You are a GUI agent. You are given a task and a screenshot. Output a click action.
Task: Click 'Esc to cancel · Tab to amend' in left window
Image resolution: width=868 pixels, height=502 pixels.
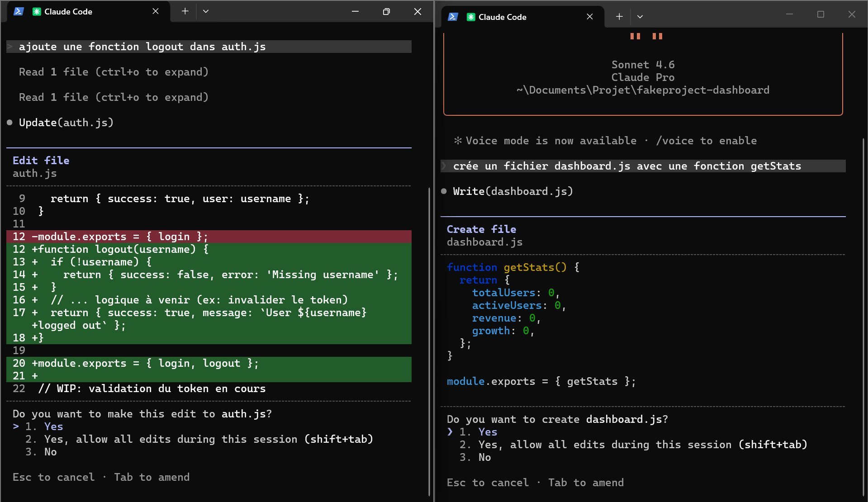click(x=101, y=477)
